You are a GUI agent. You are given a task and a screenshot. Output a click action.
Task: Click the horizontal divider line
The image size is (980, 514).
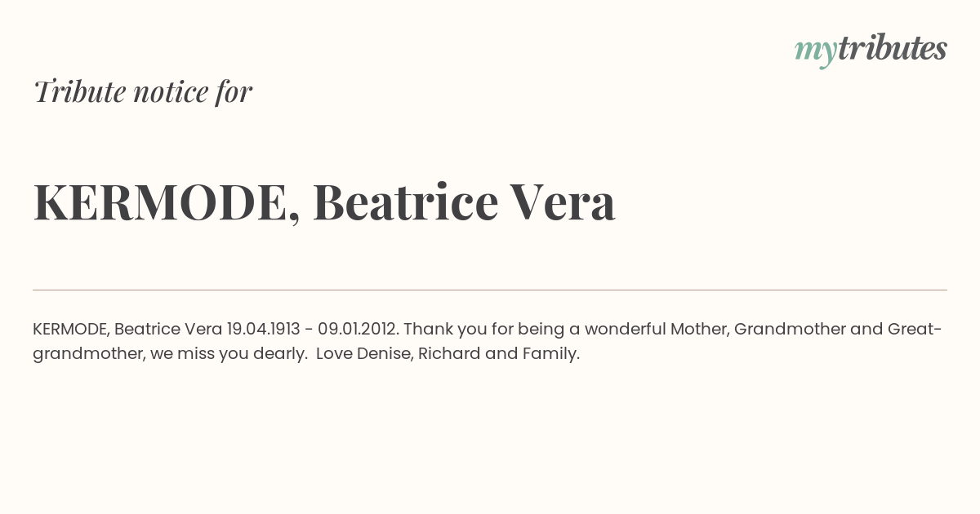[490, 290]
